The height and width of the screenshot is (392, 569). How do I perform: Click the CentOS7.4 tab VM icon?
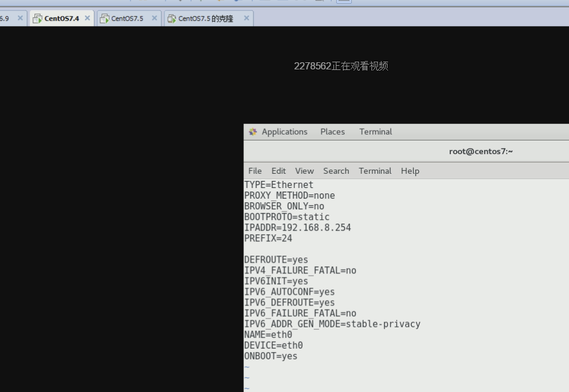37,18
